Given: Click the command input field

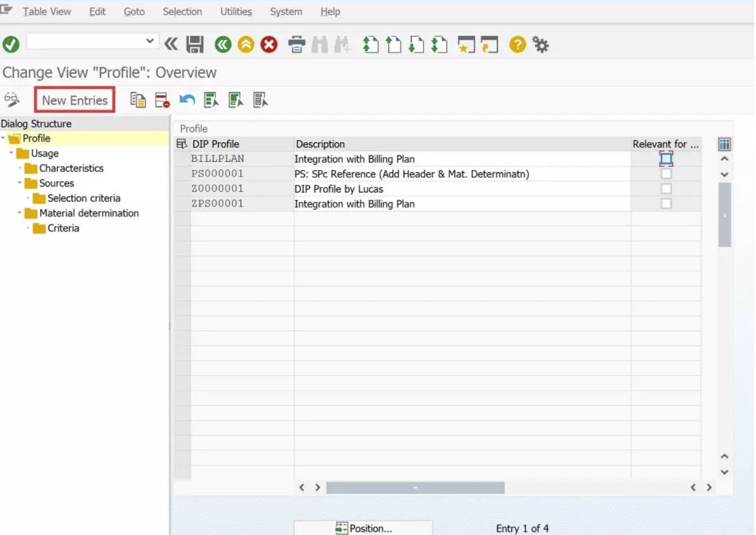Looking at the screenshot, I should tap(85, 41).
